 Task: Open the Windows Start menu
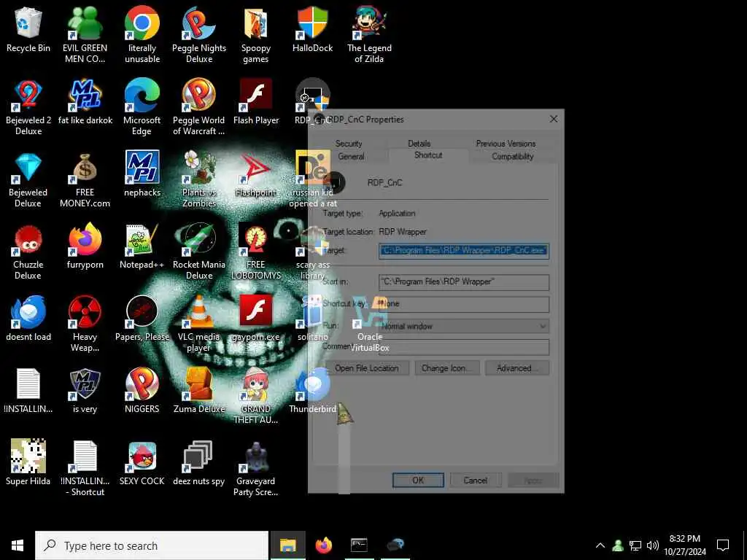click(x=18, y=545)
